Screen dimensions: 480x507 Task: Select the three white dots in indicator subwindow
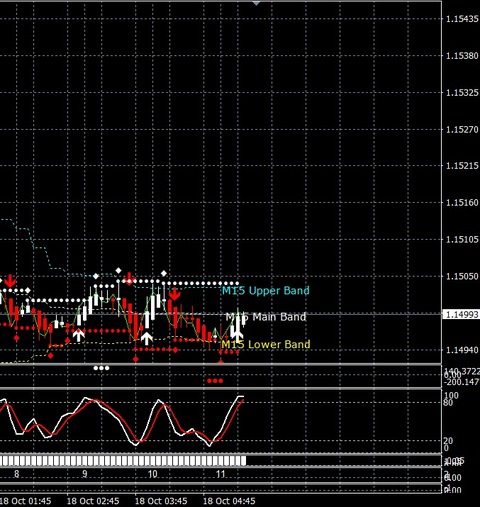tap(101, 368)
